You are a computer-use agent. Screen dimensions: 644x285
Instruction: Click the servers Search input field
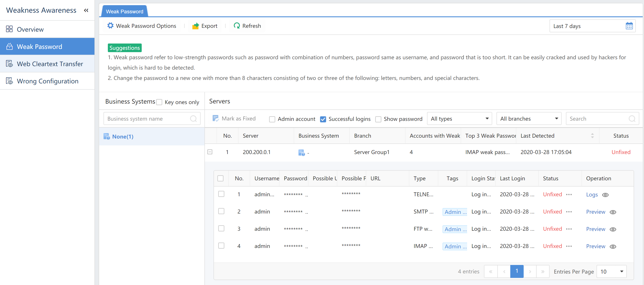(597, 119)
